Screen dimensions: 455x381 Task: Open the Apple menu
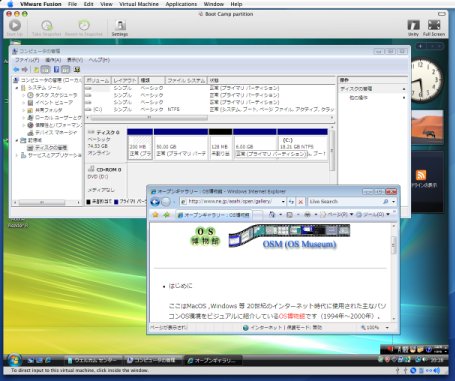11,4
